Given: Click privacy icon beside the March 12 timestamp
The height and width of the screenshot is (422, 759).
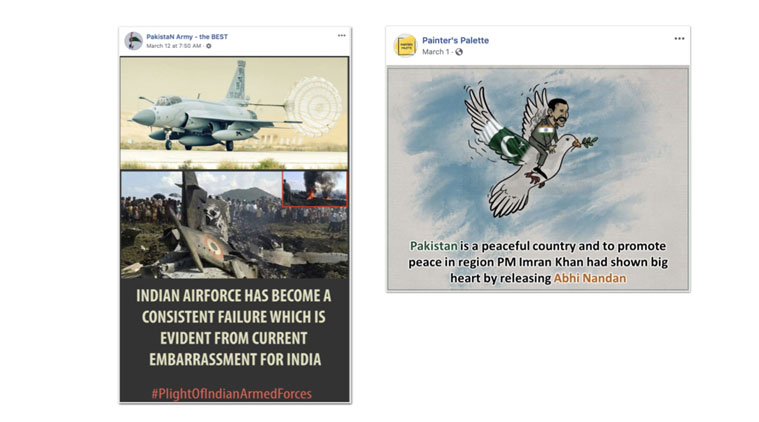Looking at the screenshot, I should point(209,46).
